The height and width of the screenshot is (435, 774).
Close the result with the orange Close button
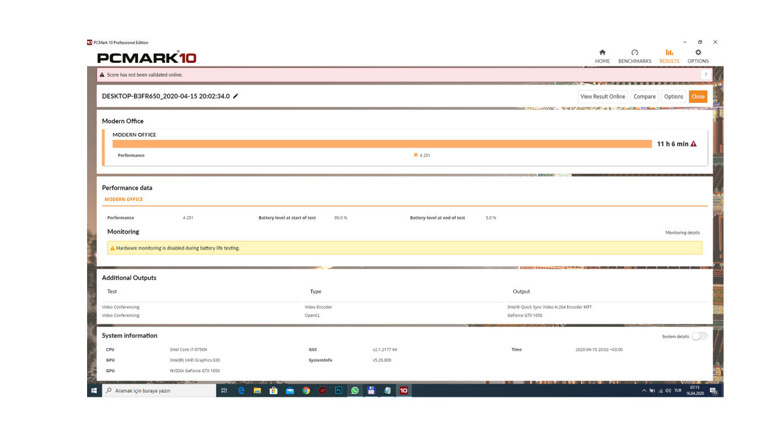pos(698,97)
